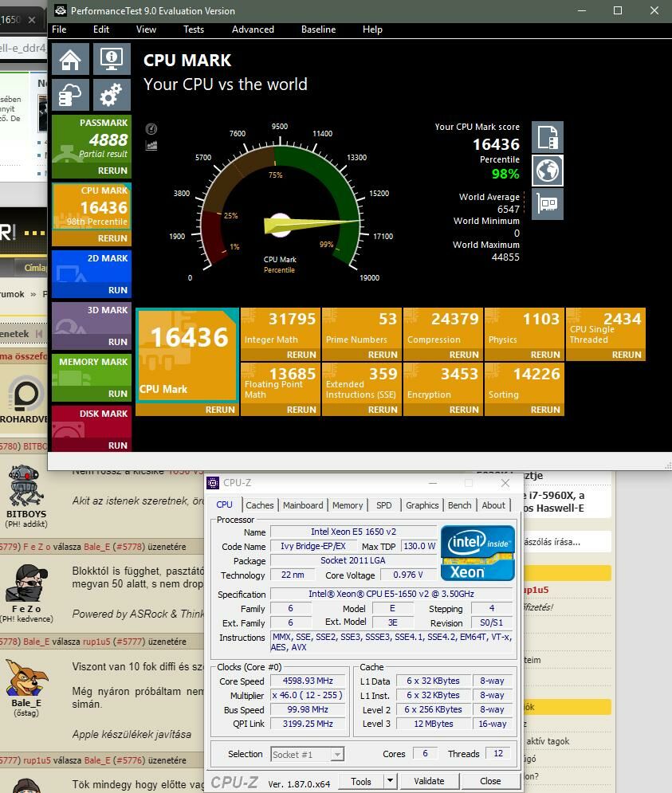Rerun the PassMark rating test

point(112,171)
